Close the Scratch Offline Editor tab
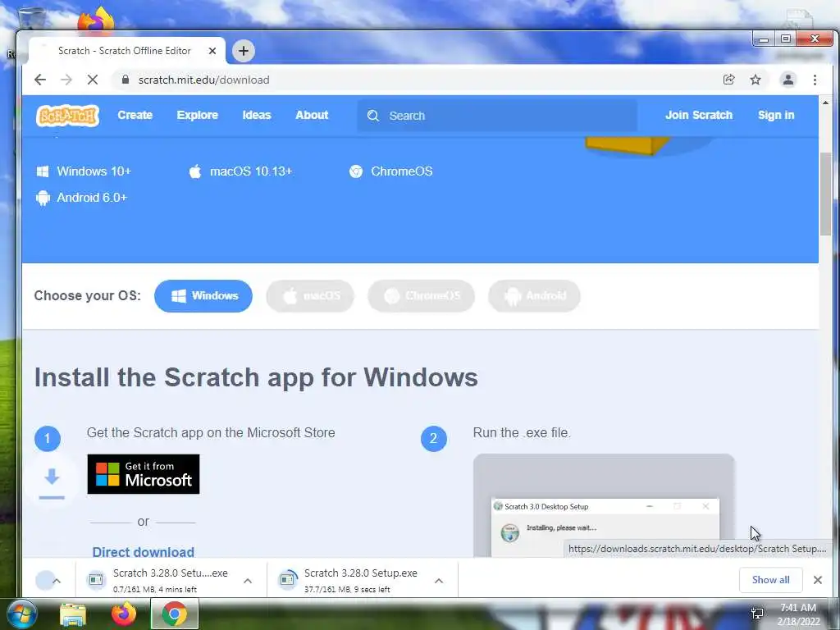This screenshot has height=630, width=840. (x=212, y=51)
